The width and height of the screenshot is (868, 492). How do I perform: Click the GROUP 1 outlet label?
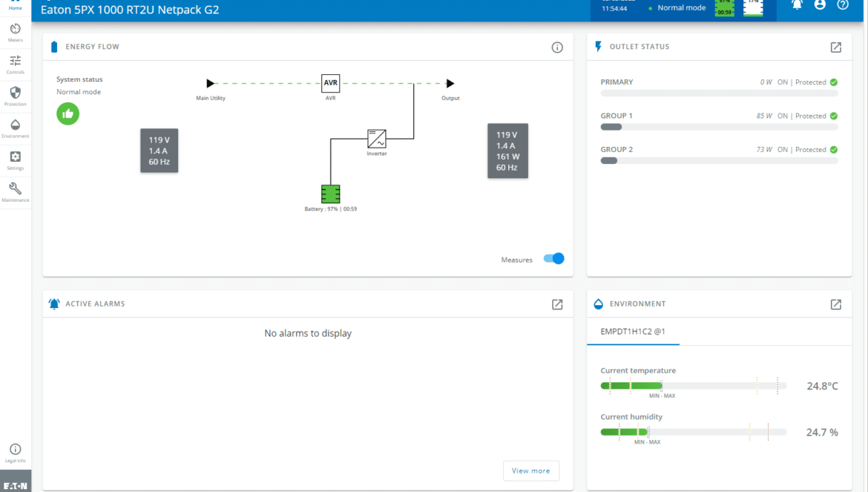click(x=616, y=117)
